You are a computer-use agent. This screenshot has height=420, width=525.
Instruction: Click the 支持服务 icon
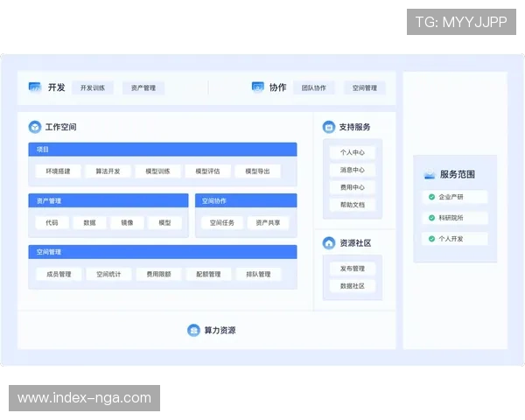328,127
